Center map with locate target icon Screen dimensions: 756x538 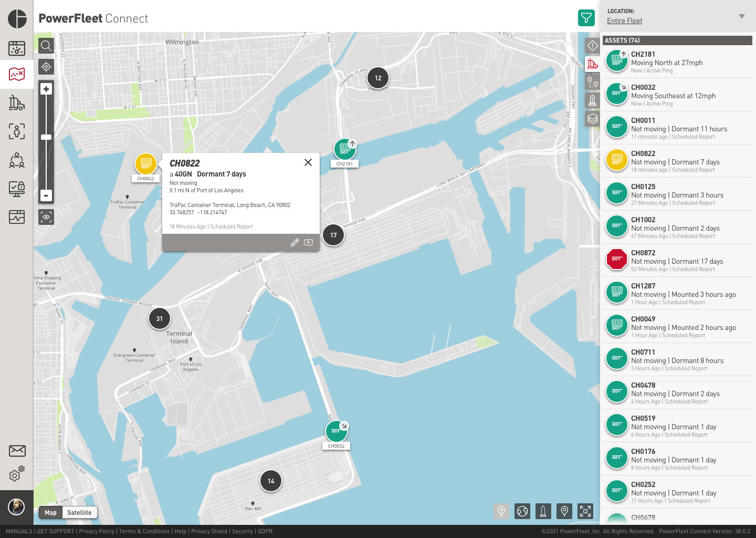46,67
